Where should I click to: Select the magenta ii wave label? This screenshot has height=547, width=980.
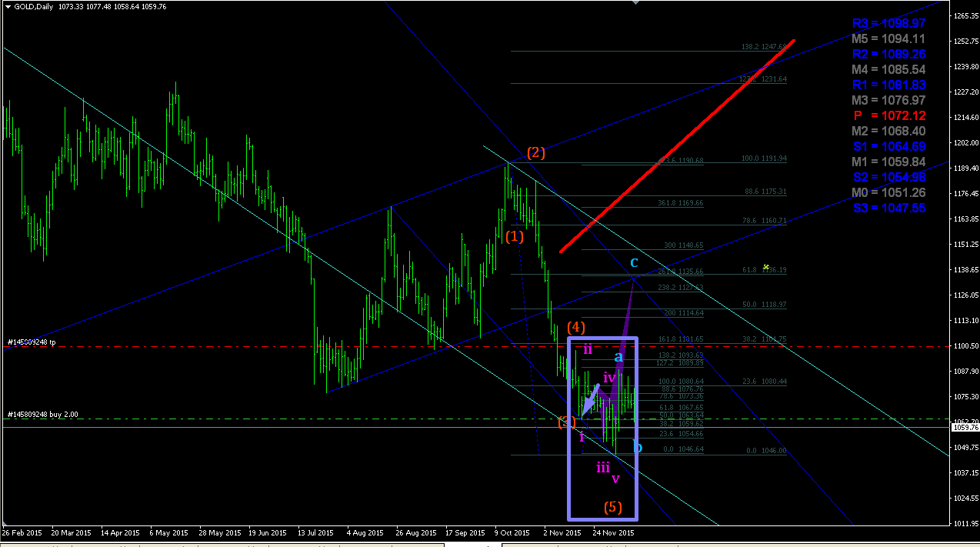[x=588, y=349]
